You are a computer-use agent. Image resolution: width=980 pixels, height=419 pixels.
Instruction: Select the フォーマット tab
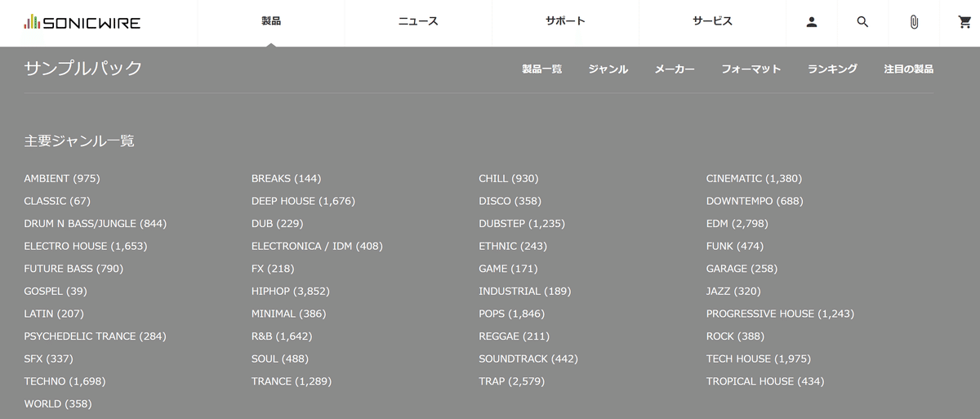click(751, 69)
